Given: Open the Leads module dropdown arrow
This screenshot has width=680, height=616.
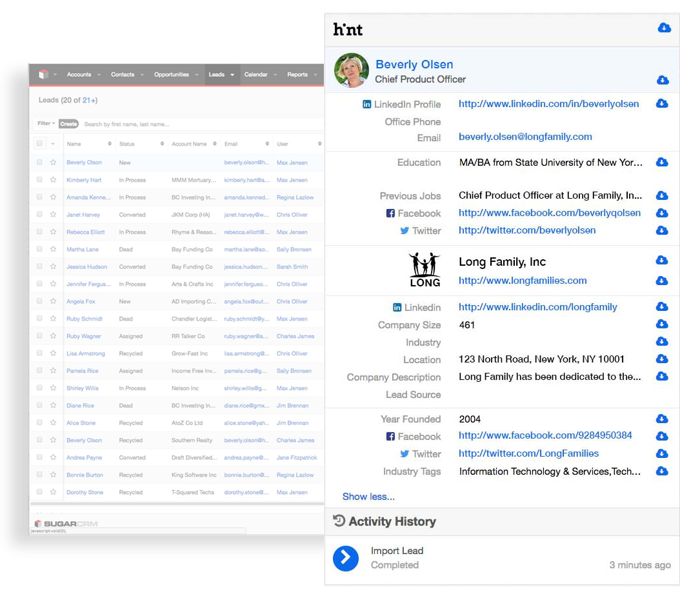Looking at the screenshot, I should click(232, 75).
